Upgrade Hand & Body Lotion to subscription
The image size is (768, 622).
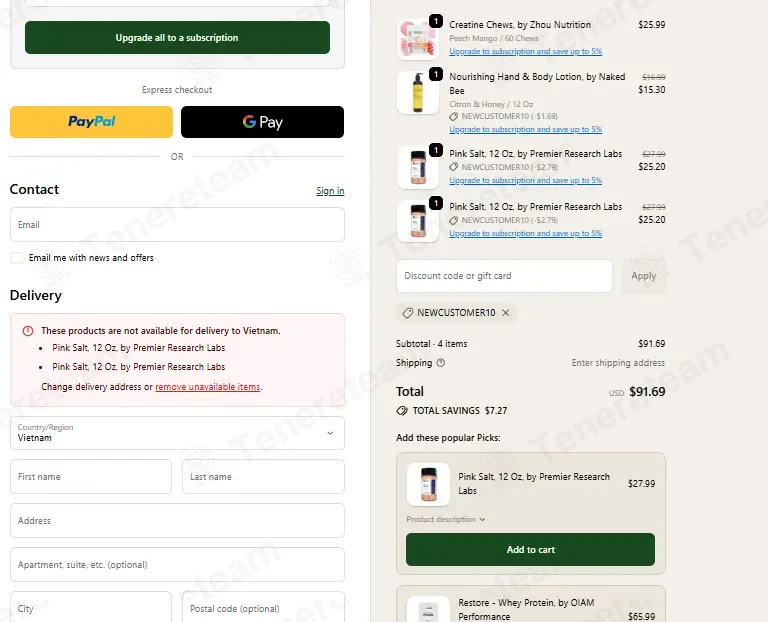pyautogui.click(x=526, y=129)
